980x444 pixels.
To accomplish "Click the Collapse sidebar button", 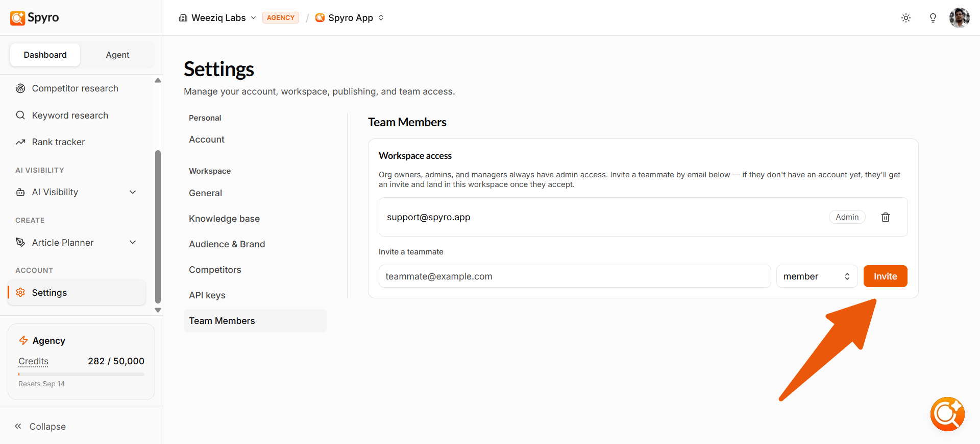I will 40,426.
